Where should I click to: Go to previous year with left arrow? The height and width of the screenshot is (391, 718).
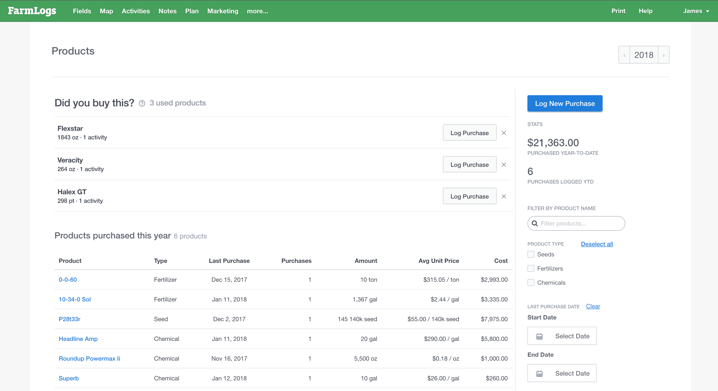pos(624,55)
